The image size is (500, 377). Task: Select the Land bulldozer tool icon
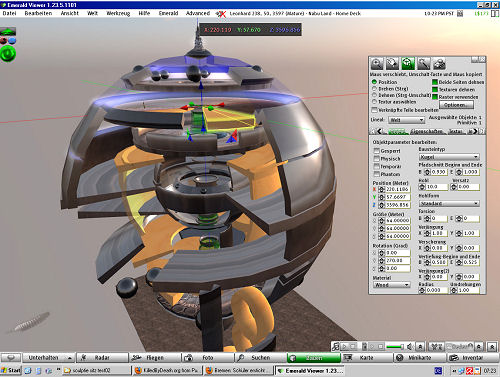439,63
